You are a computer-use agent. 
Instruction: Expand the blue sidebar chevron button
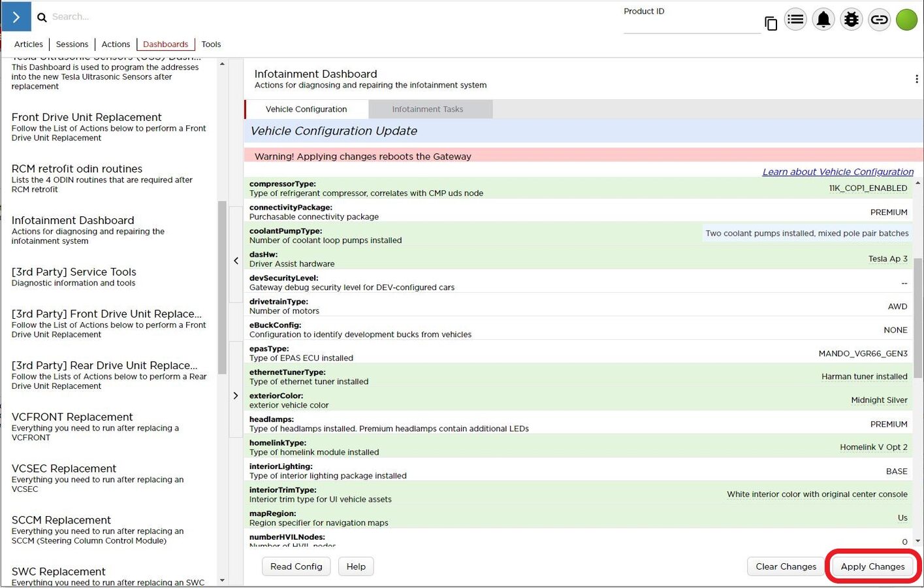coord(16,17)
